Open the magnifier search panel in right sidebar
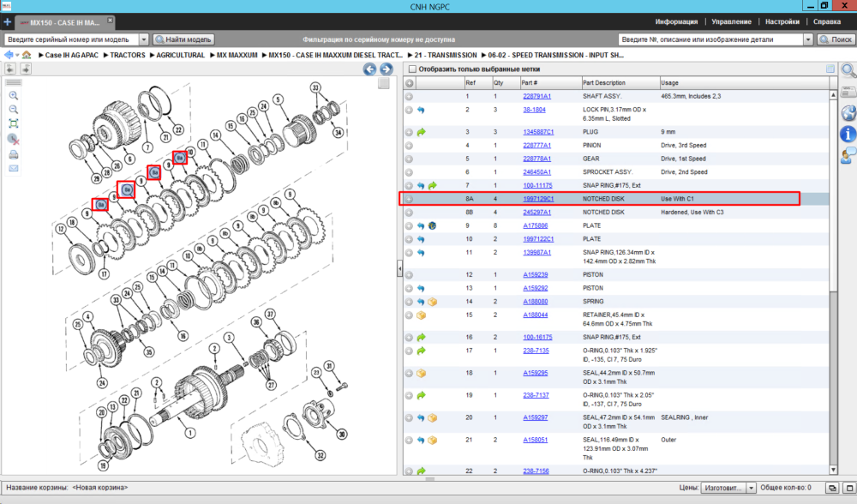Viewport: 857px width, 504px height. click(x=848, y=70)
